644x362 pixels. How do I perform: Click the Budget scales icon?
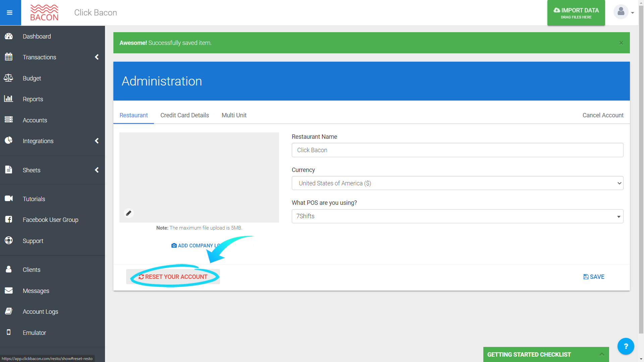pos(9,78)
